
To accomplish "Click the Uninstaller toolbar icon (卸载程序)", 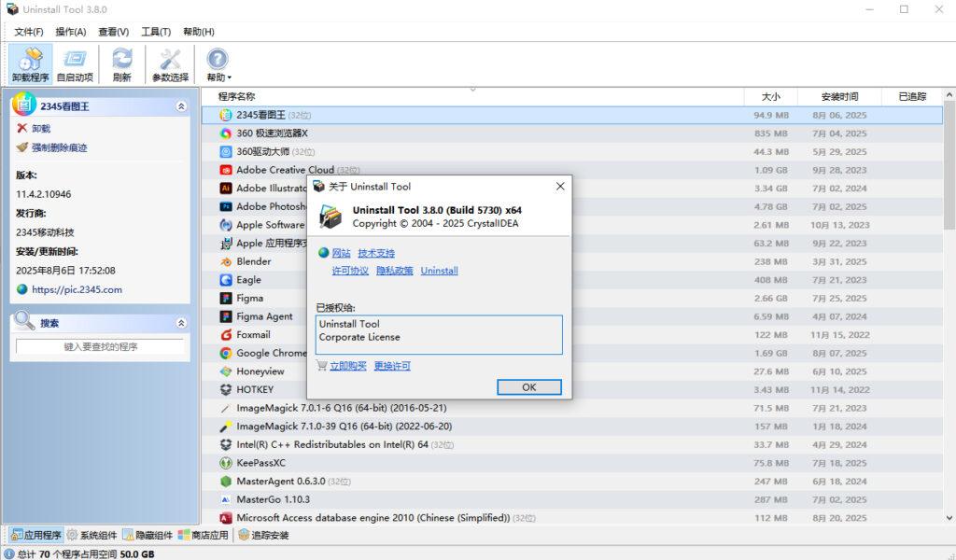I will click(31, 65).
